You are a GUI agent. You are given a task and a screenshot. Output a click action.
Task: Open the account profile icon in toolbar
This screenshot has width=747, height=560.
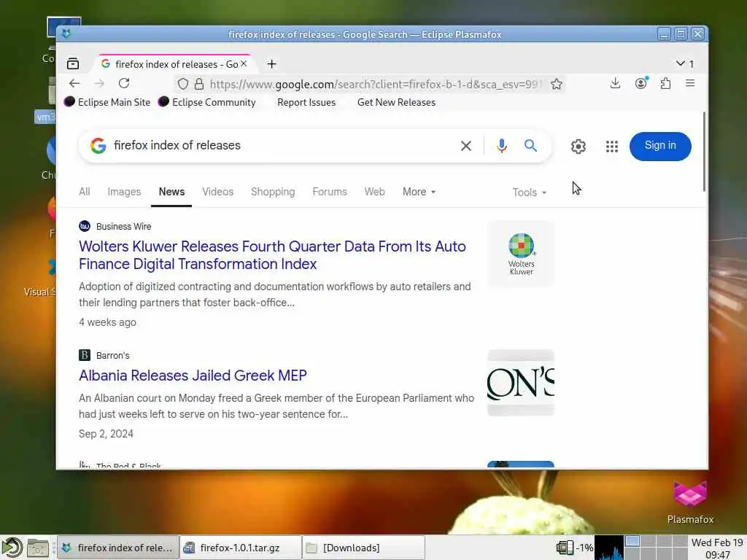(x=641, y=83)
